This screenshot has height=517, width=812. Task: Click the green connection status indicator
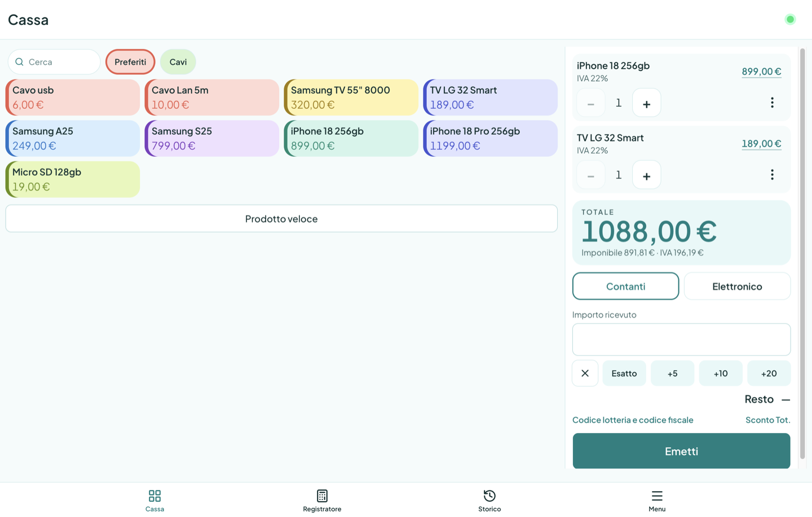[790, 19]
